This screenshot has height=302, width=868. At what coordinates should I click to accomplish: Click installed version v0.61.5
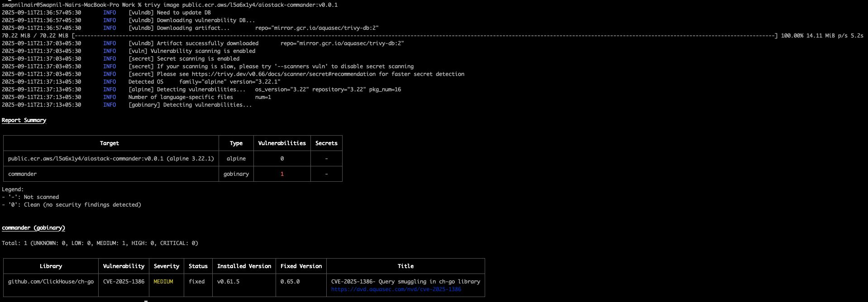point(229,282)
